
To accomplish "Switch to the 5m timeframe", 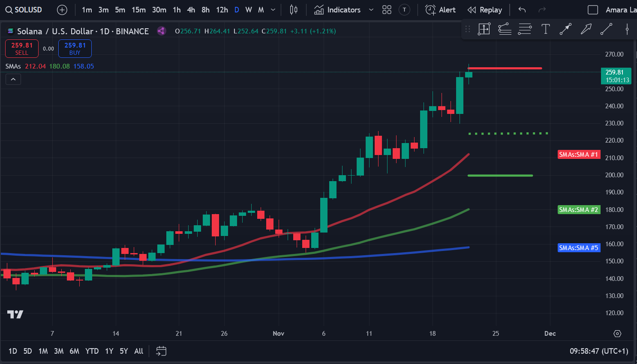I will tap(120, 10).
